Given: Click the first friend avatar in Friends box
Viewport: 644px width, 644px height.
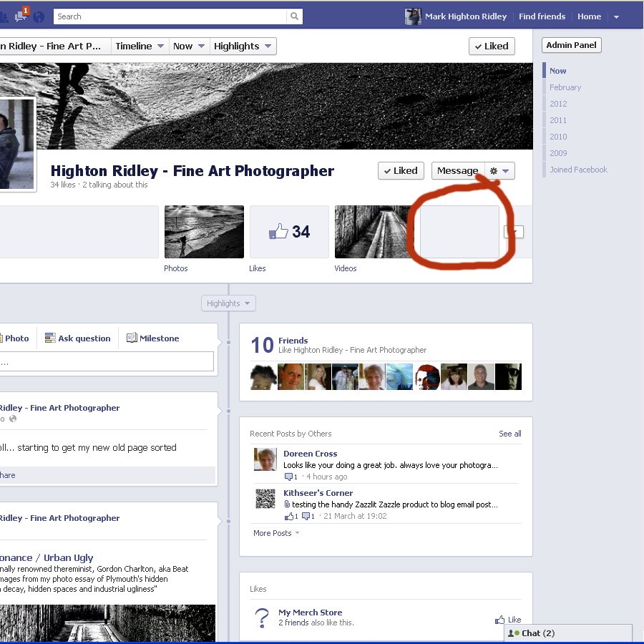Looking at the screenshot, I should pos(263,376).
